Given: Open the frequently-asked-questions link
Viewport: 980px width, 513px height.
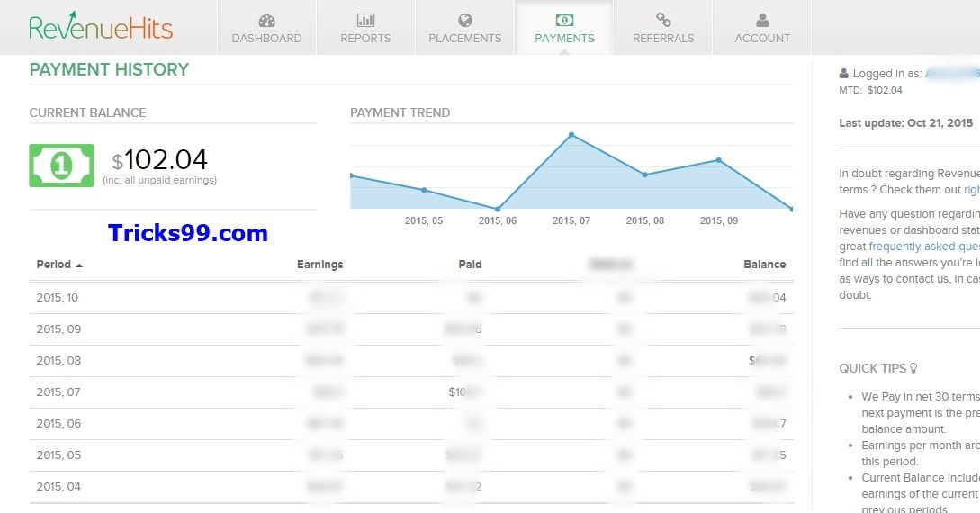Looking at the screenshot, I should point(923,247).
